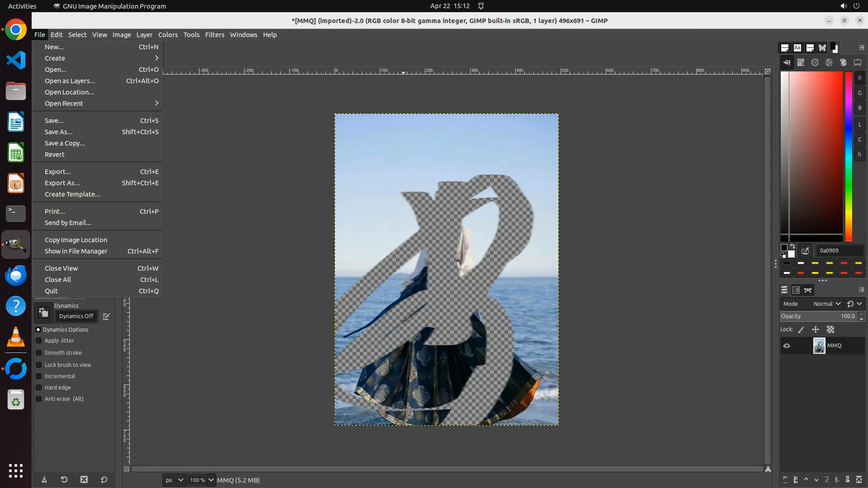Open the zoom percentage dropdown

(x=211, y=480)
